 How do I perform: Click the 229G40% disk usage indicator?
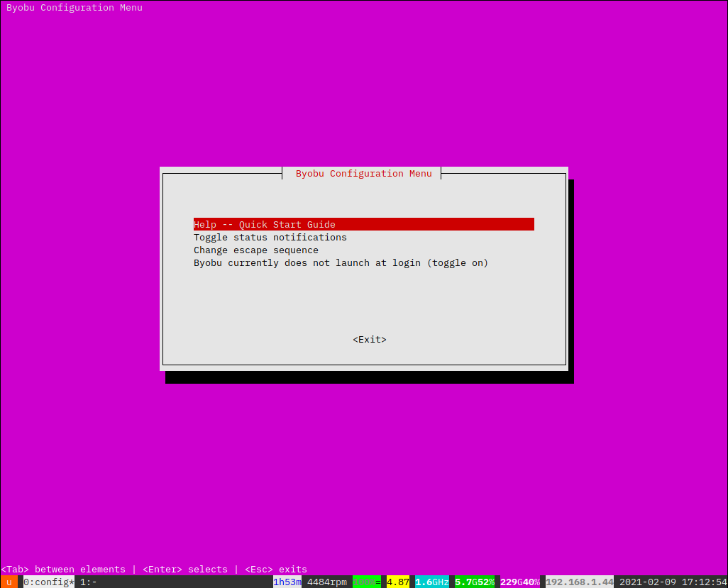(x=520, y=582)
